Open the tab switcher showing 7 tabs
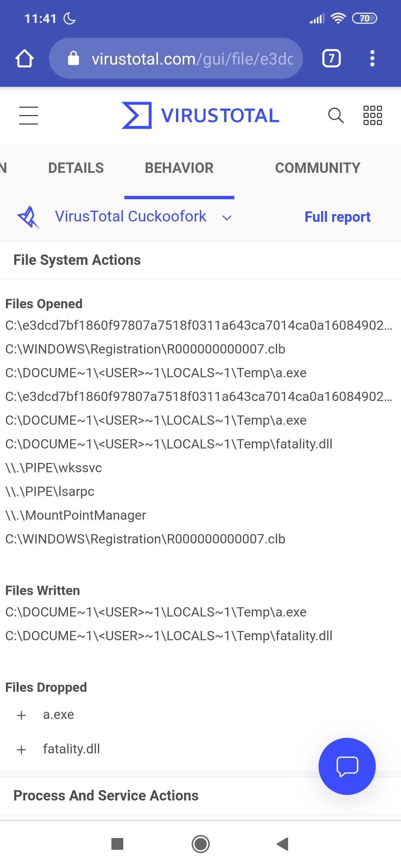401x868 pixels. coord(331,59)
